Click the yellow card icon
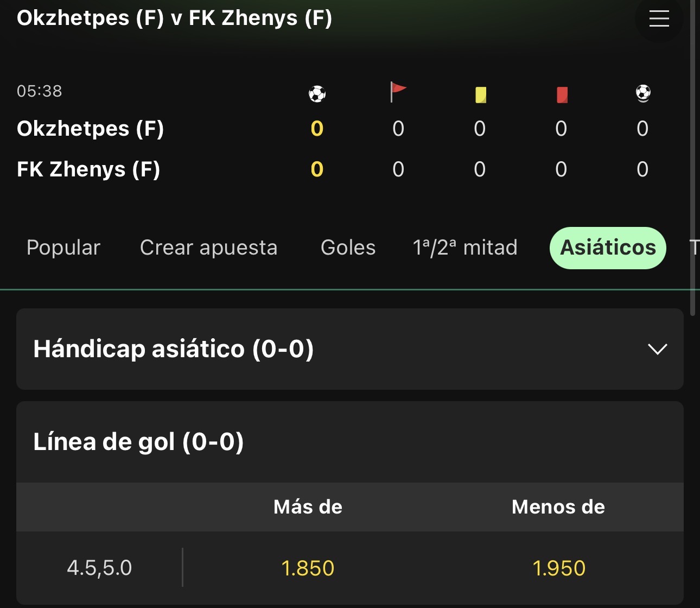Image resolution: width=700 pixels, height=608 pixels. coord(480,95)
